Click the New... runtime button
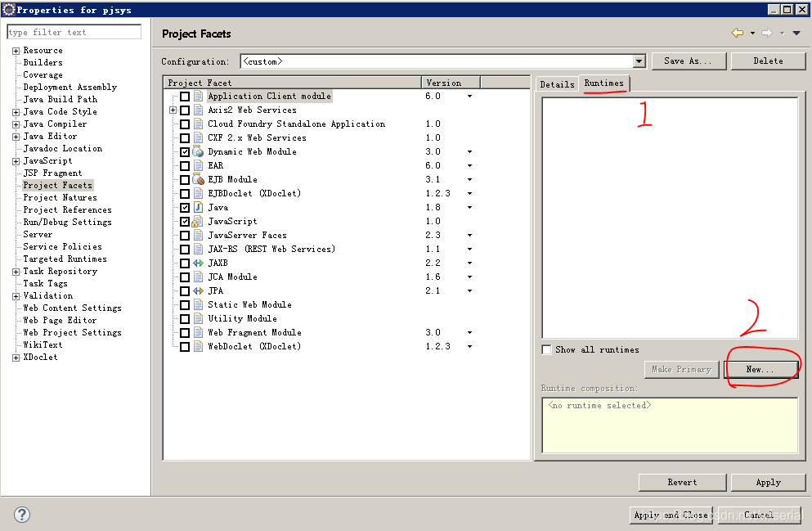This screenshot has height=531, width=812. (x=760, y=369)
